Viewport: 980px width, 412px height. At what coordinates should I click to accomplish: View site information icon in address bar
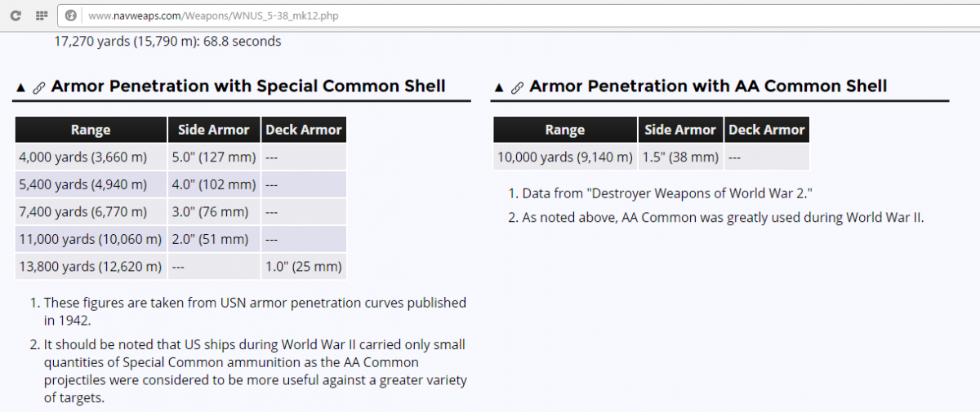point(71,16)
